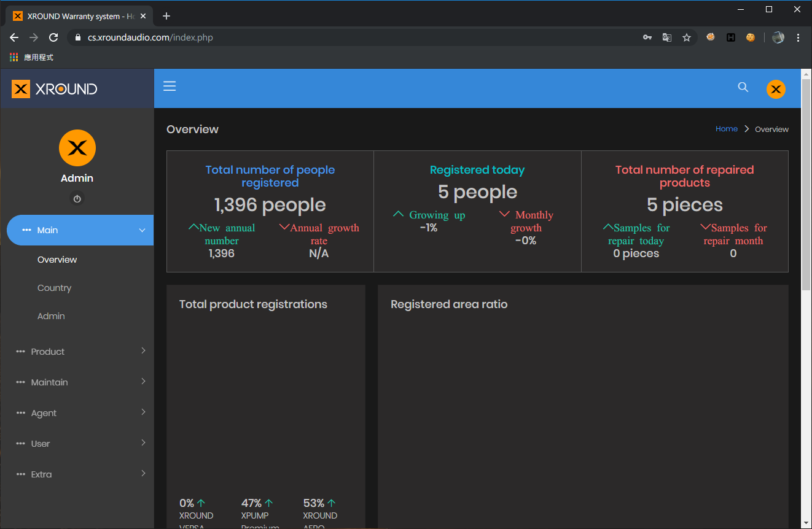Select Overview in the sidebar
This screenshot has width=812, height=529.
click(x=57, y=260)
